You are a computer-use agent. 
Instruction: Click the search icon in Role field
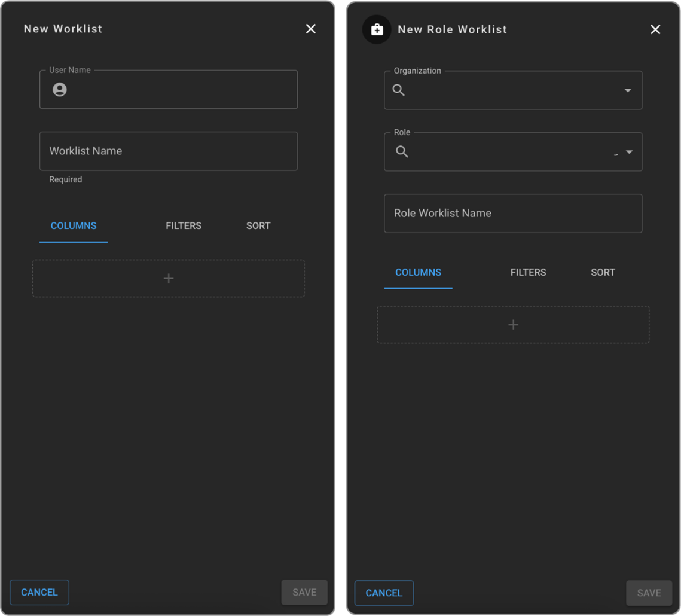tap(402, 152)
